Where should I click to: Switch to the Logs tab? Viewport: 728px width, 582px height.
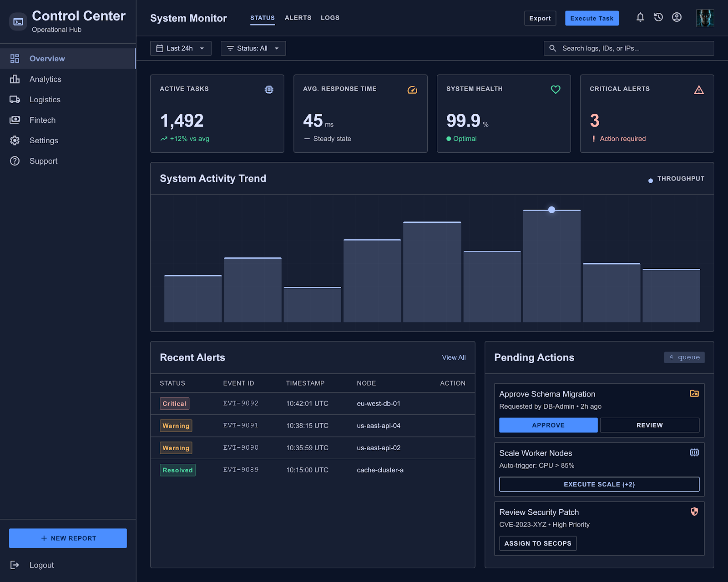pos(330,18)
